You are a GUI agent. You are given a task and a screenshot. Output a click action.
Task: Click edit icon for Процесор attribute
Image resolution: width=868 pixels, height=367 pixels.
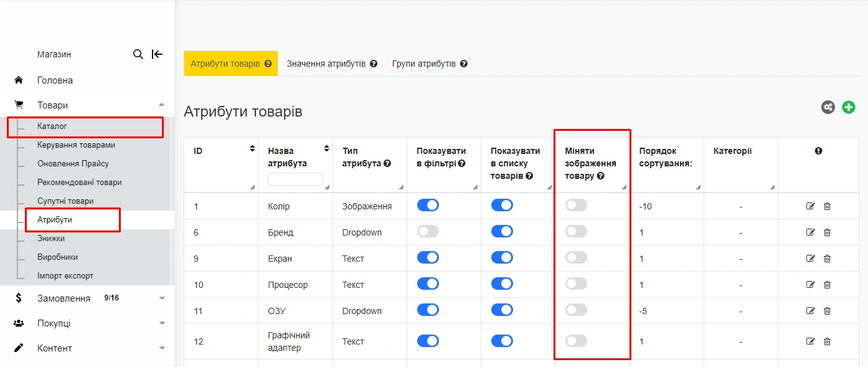coord(810,285)
